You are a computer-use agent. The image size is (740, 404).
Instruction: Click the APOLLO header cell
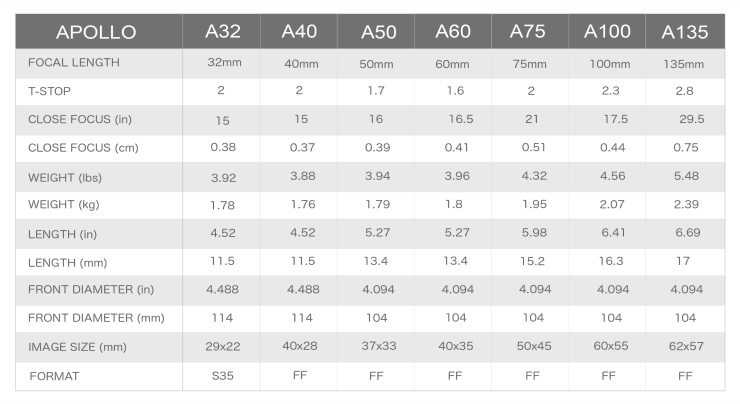coord(96,32)
